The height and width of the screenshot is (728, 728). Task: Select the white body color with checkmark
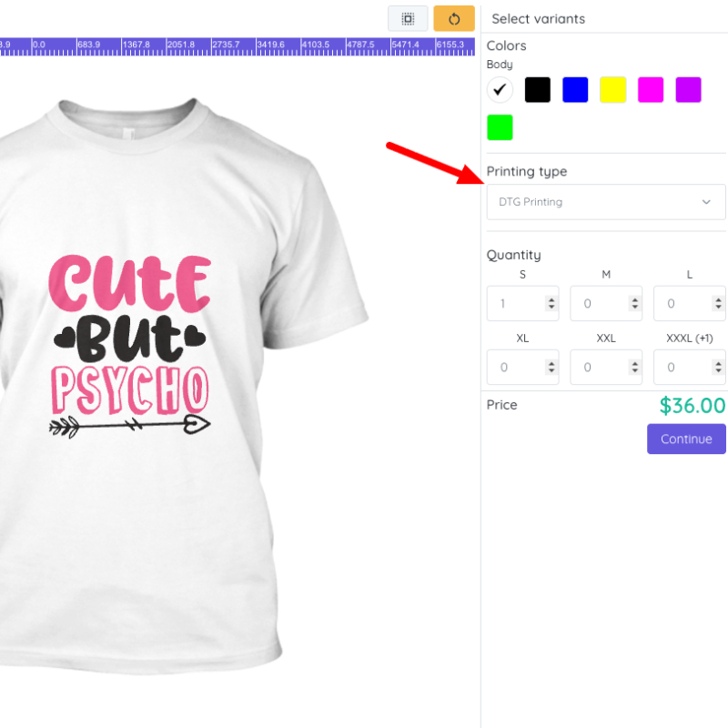coord(500,89)
